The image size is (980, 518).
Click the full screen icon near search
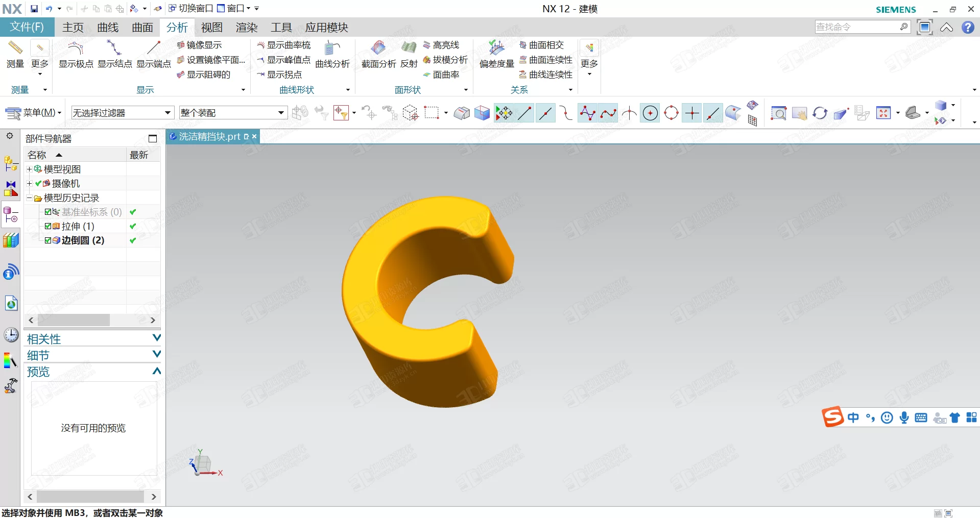click(x=925, y=27)
